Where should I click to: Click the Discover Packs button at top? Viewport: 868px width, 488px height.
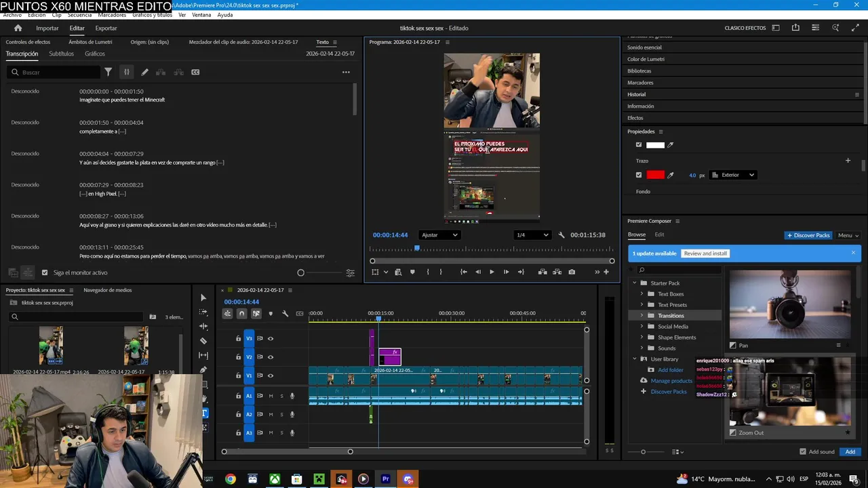pos(808,235)
